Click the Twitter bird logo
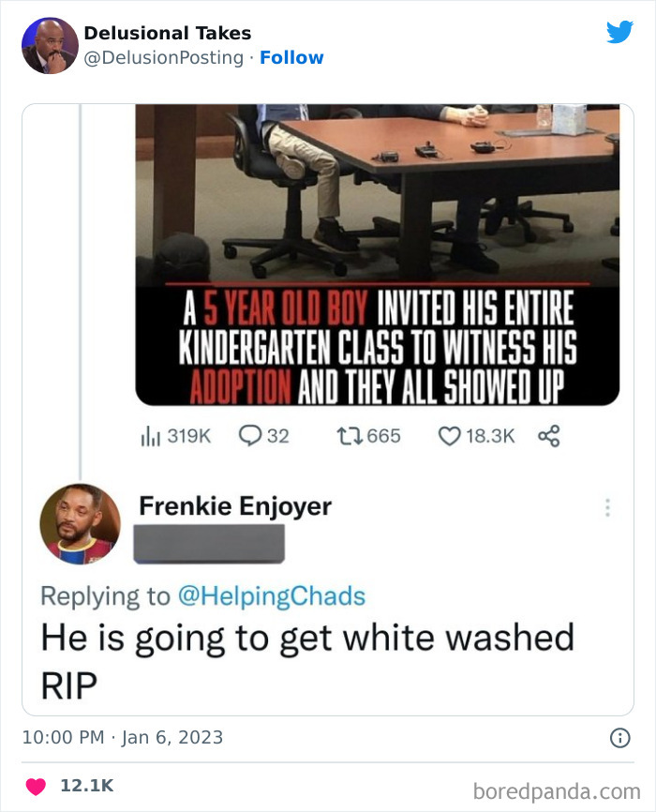This screenshot has height=812, width=656. [619, 31]
